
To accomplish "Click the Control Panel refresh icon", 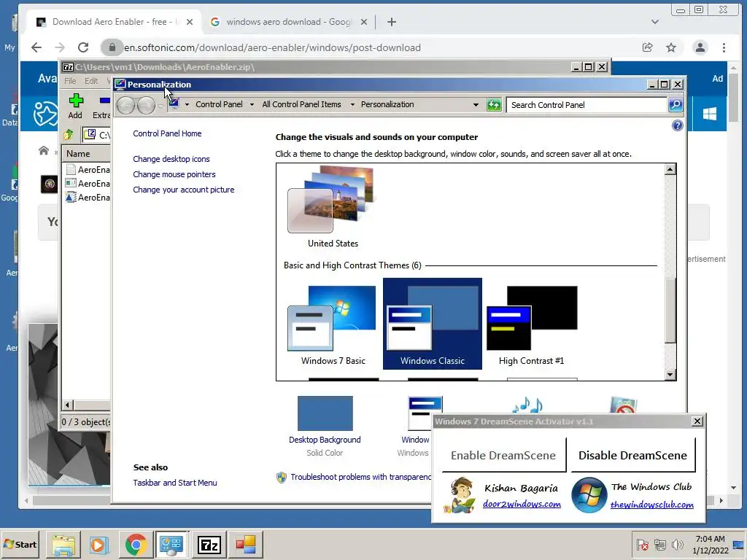I will coord(494,105).
